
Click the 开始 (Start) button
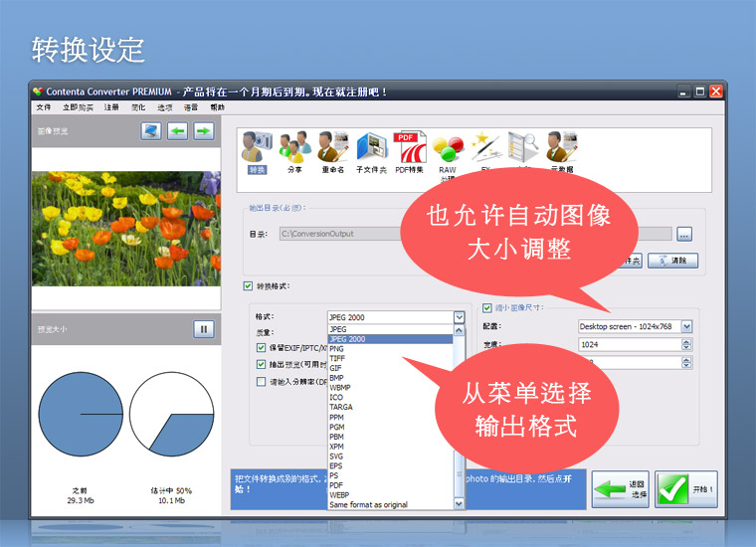coord(686,490)
